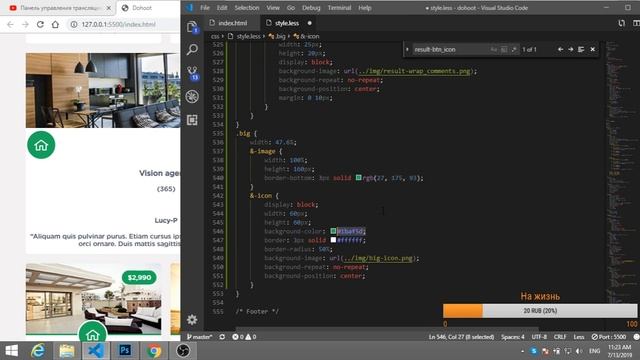
Task: Go forward in the browser window
Action: click(x=25, y=24)
